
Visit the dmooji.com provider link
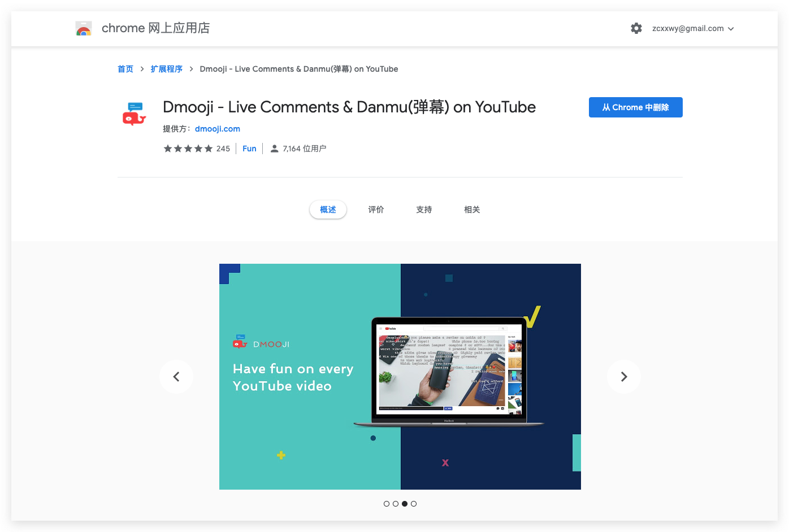[218, 129]
